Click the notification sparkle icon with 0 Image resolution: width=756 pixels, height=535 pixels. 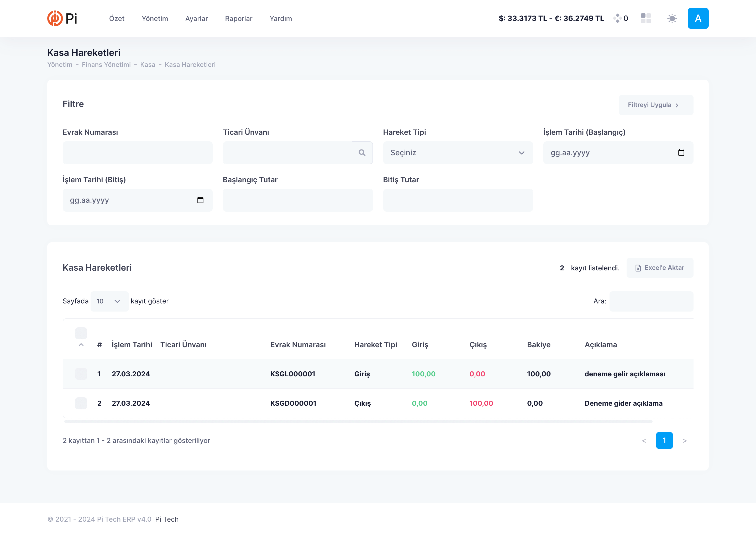pos(617,18)
